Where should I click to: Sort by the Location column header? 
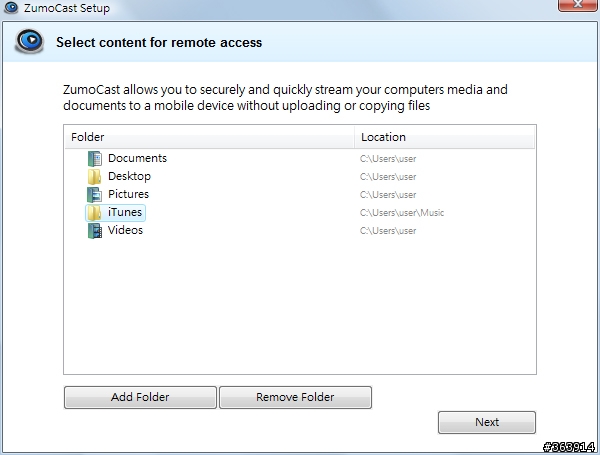point(444,137)
